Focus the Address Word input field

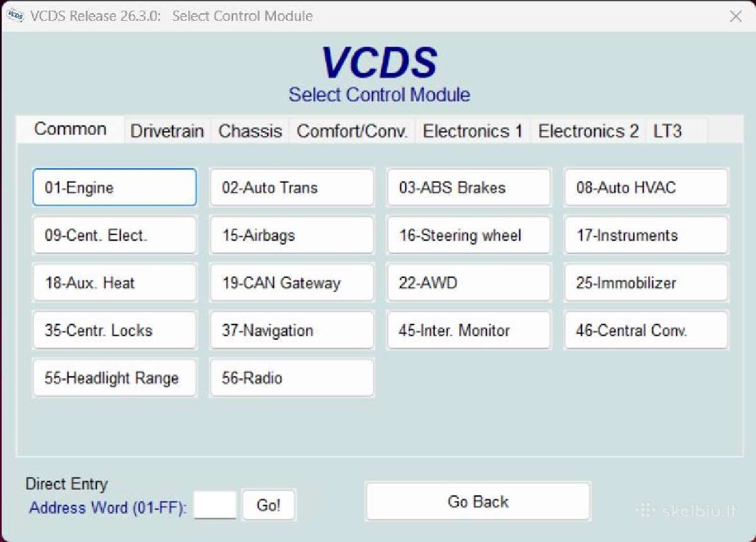(x=215, y=505)
